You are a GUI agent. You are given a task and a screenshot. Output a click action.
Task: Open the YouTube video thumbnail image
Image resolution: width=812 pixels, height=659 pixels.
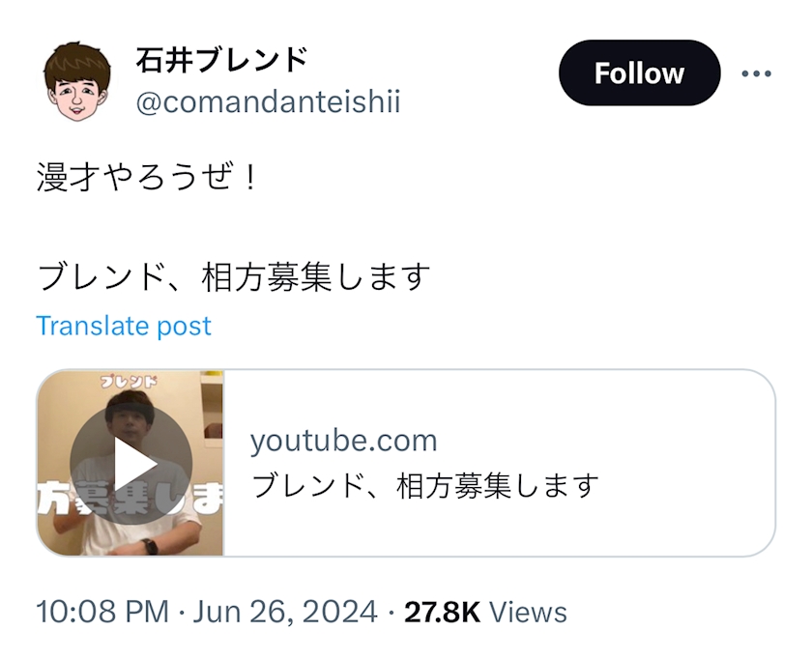[130, 464]
